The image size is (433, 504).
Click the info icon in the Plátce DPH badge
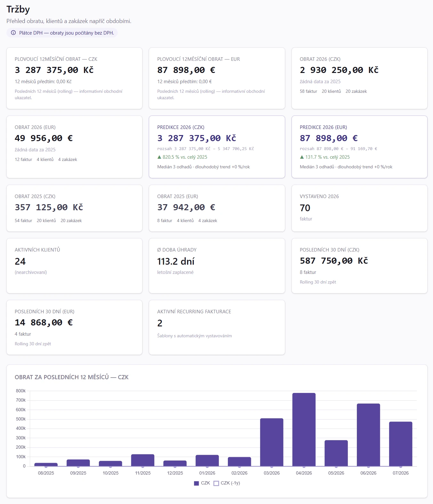point(13,33)
